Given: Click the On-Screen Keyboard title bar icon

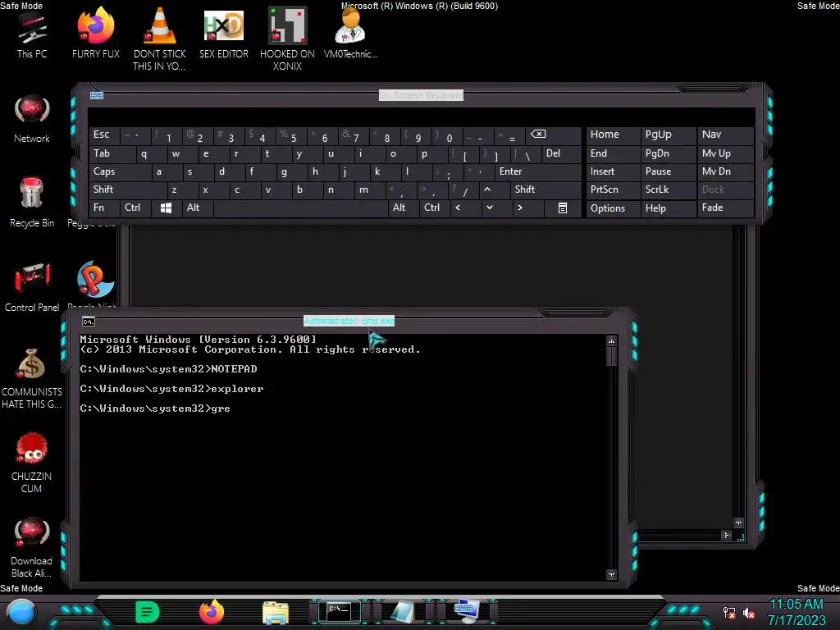Looking at the screenshot, I should [97, 95].
